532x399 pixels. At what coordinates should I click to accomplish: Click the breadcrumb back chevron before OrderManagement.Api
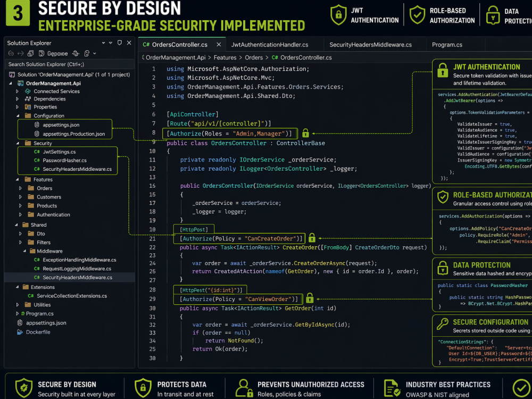pyautogui.click(x=143, y=57)
